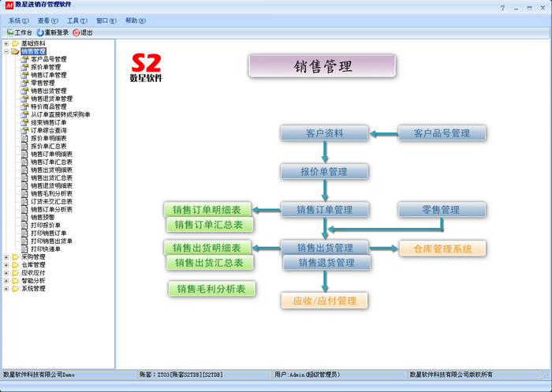Click the icon next to 特价商品管理
This screenshot has width=552, height=392.
pyautogui.click(x=24, y=106)
